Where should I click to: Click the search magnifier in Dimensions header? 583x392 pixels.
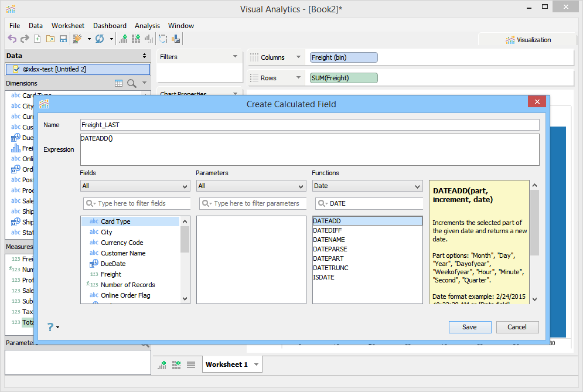(x=132, y=84)
